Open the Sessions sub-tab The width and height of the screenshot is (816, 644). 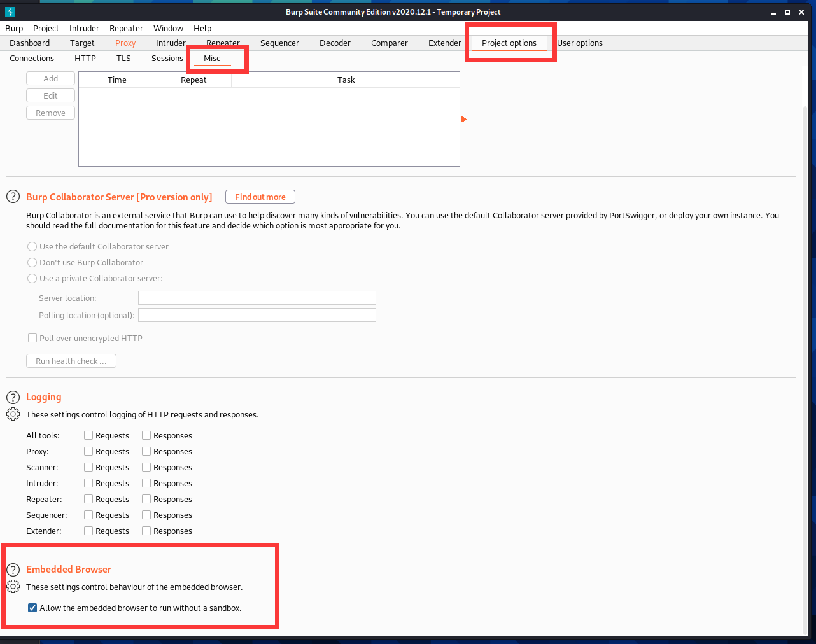pyautogui.click(x=167, y=59)
